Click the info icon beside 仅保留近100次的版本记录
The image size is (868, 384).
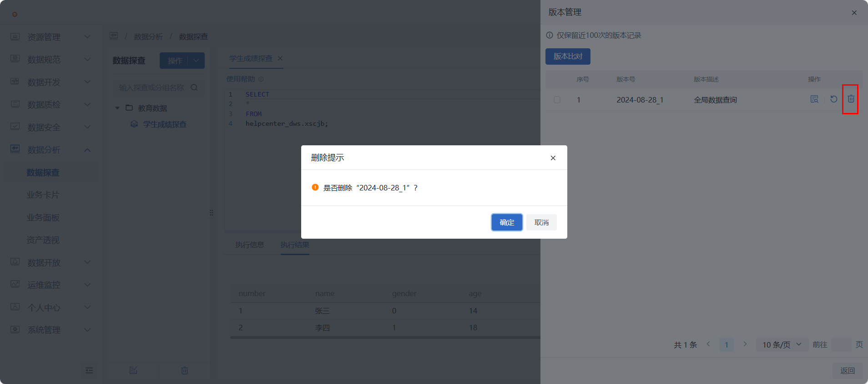pyautogui.click(x=550, y=35)
